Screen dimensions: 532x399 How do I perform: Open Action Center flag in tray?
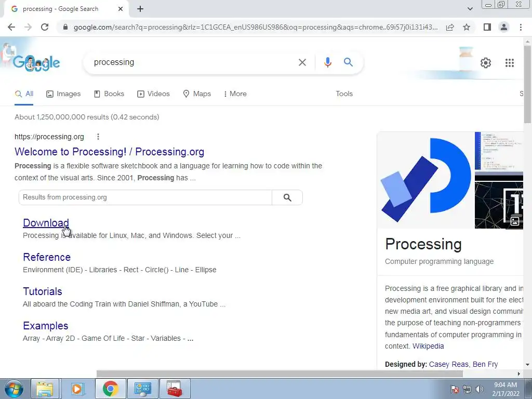[455, 389]
